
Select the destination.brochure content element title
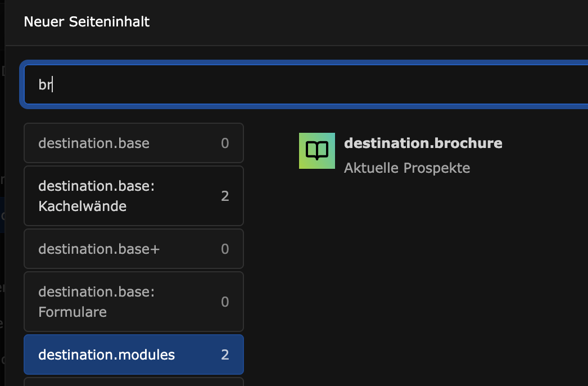(x=423, y=143)
